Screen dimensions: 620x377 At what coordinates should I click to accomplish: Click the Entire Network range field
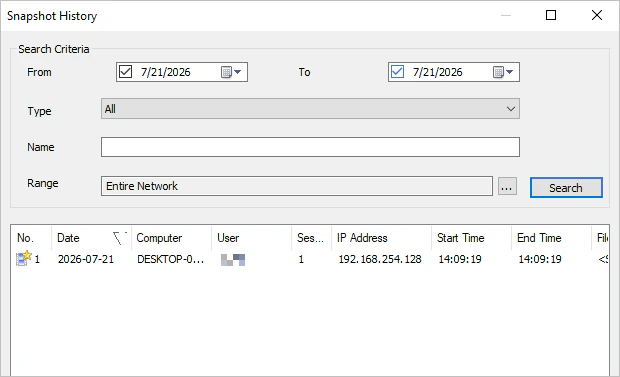click(297, 186)
